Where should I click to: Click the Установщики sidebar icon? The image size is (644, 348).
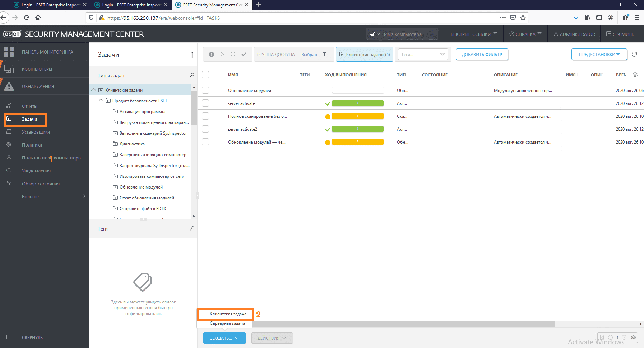[9, 132]
